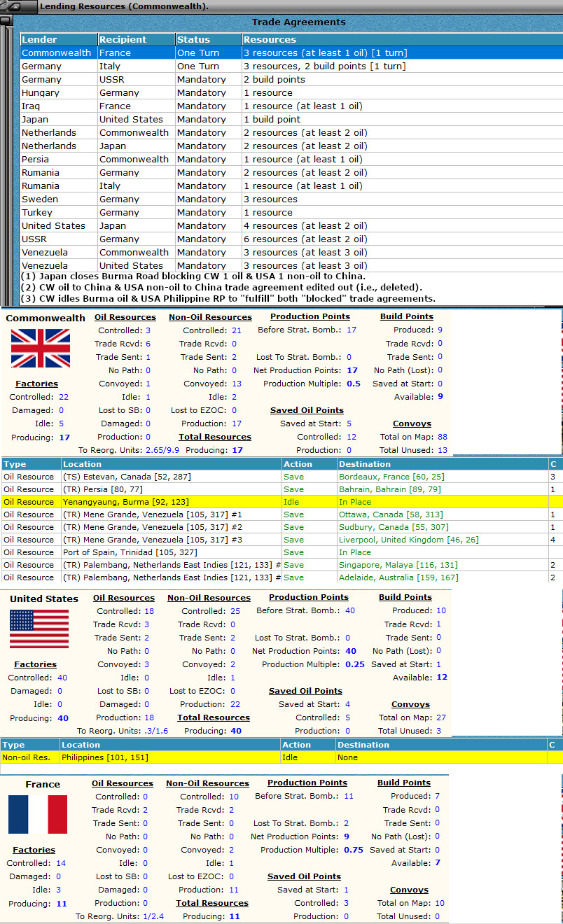
Task: Sort trade agreements by Recipient column
Action: [137, 39]
